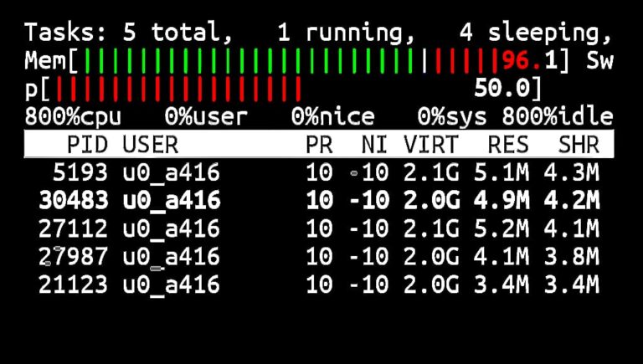Click the Swap usage bar

[179, 89]
